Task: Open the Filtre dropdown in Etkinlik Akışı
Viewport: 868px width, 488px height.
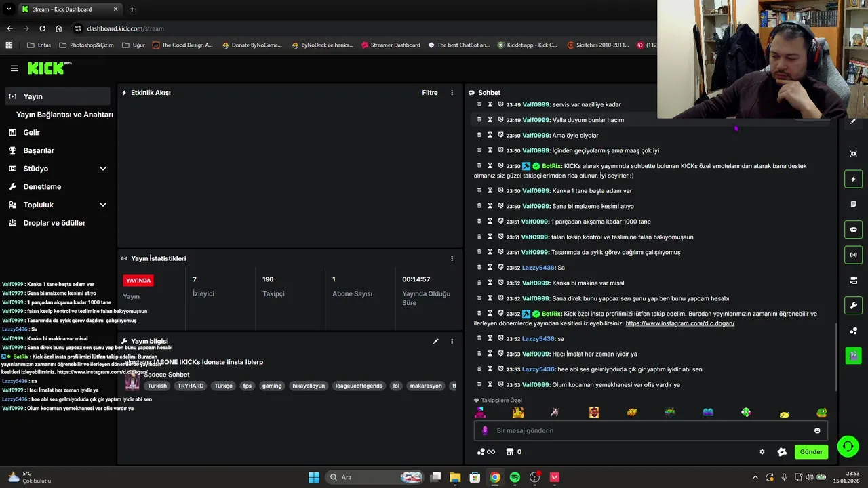Action: pos(430,93)
